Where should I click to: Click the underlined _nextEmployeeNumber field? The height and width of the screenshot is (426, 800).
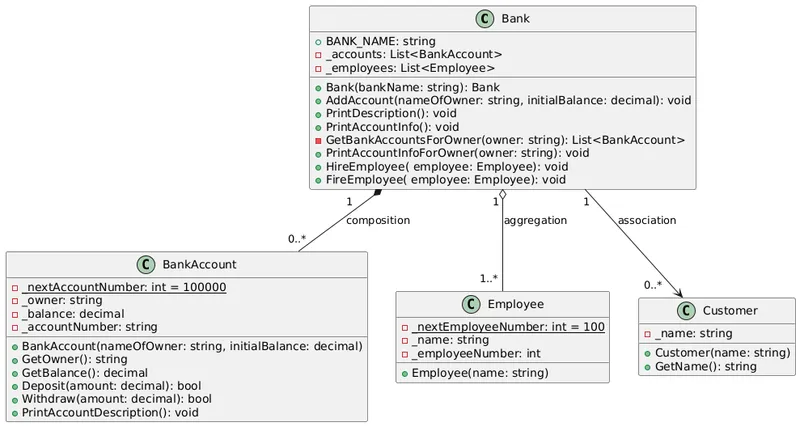tap(508, 327)
